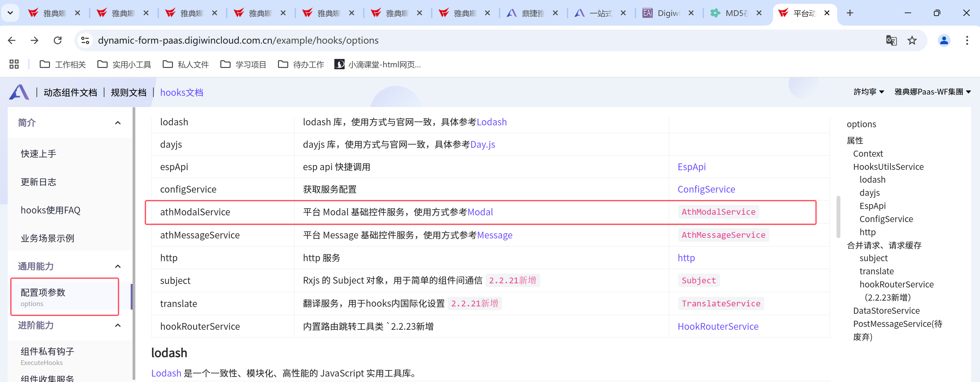Open the 实用小工具 bookmark folder
This screenshot has height=382, width=980.
[x=124, y=64]
